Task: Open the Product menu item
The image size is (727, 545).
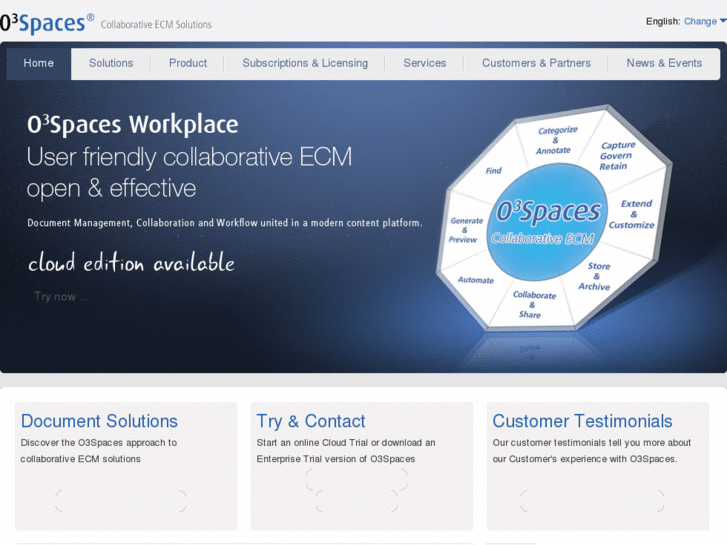Action: 188,63
